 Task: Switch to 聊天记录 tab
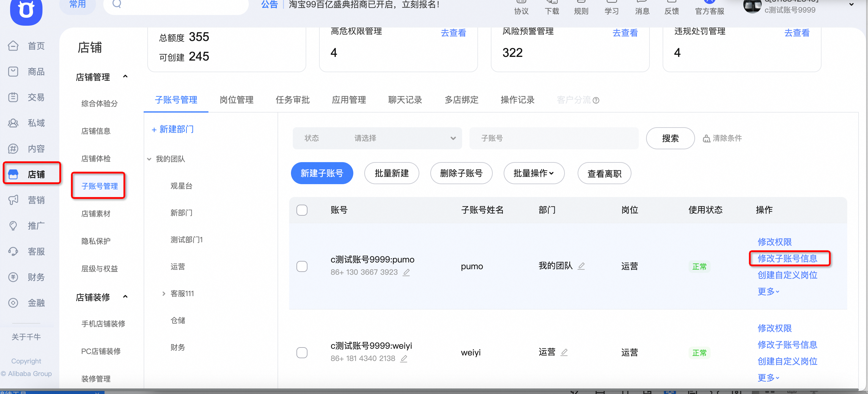405,100
